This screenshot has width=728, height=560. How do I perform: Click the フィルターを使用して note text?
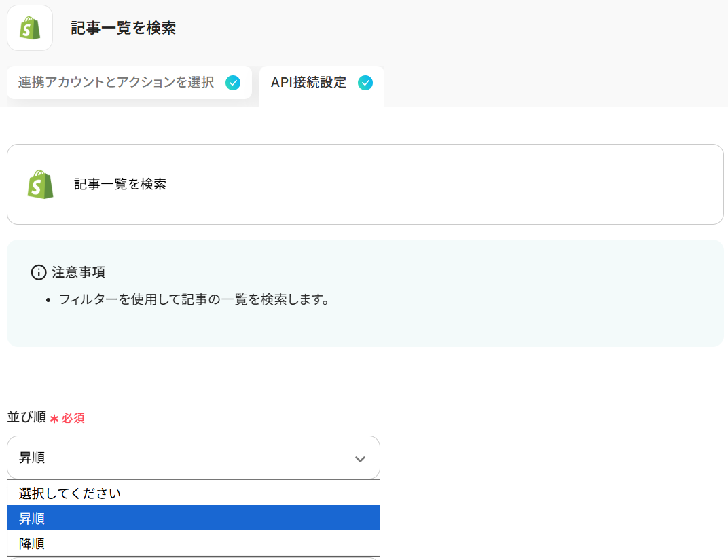pos(194,299)
